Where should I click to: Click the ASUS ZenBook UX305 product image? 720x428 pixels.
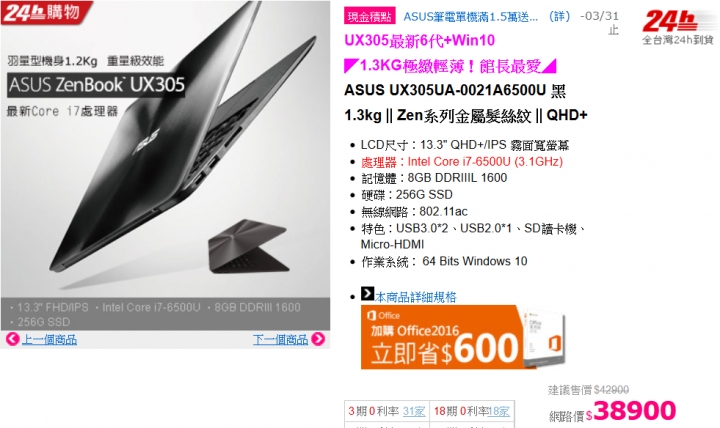click(165, 165)
